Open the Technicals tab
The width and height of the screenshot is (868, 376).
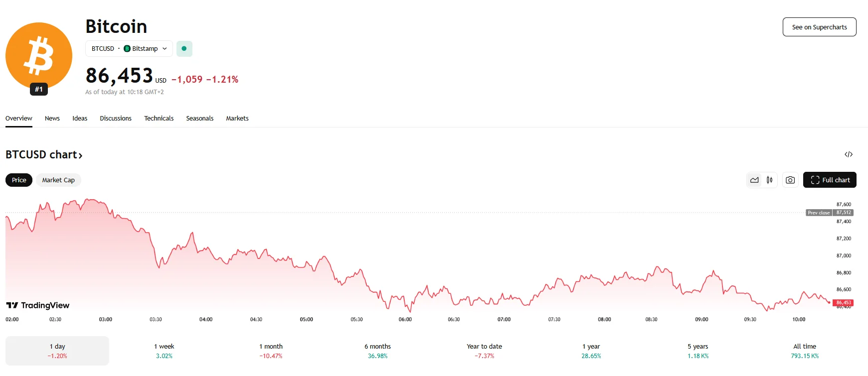pyautogui.click(x=159, y=119)
